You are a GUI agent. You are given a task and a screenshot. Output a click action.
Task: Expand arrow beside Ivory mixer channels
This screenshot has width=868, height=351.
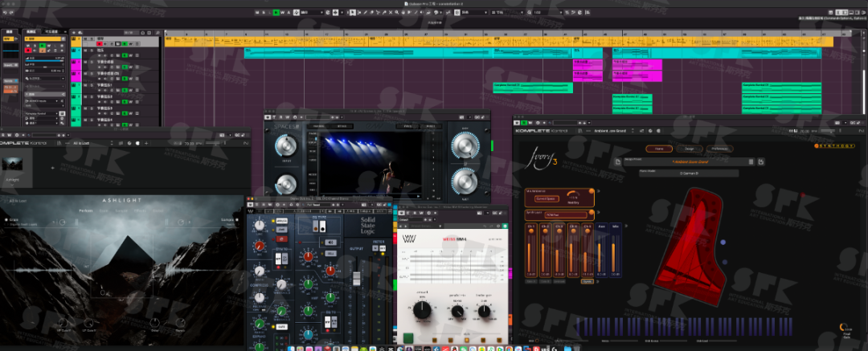coord(626,226)
